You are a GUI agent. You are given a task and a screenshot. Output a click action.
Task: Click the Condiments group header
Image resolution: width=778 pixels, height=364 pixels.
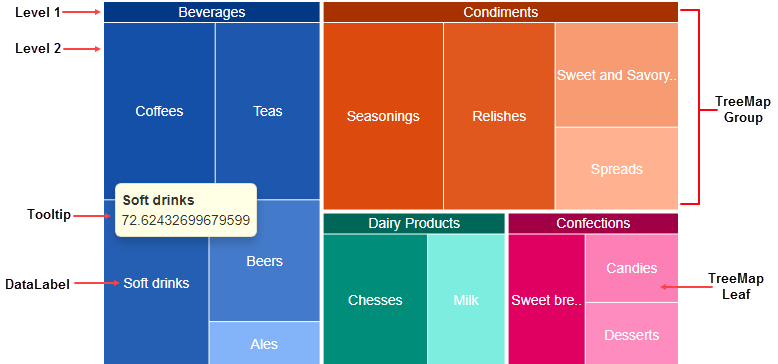click(x=501, y=12)
